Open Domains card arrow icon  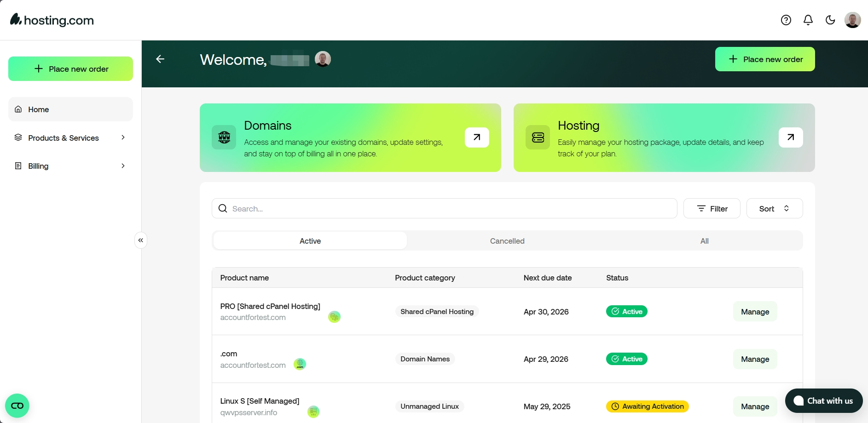[x=477, y=137]
